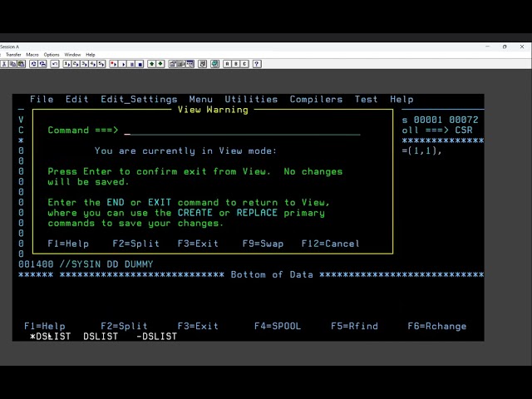
Task: Click bottom F1=Help function key label
Action: 45,326
